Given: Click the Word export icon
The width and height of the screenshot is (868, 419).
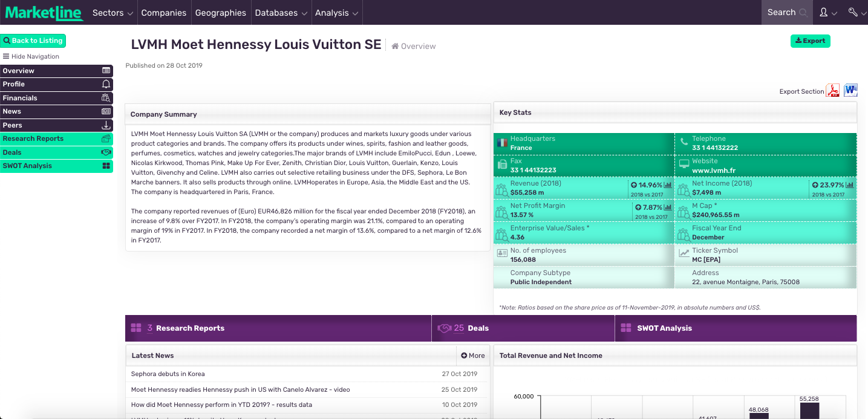Looking at the screenshot, I should pos(851,91).
